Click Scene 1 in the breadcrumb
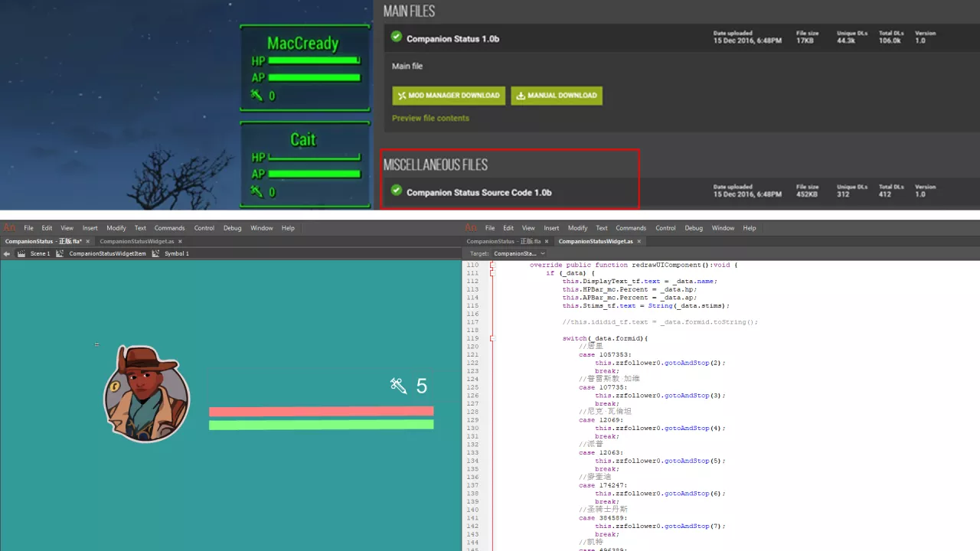The height and width of the screenshot is (551, 980). (x=40, y=253)
